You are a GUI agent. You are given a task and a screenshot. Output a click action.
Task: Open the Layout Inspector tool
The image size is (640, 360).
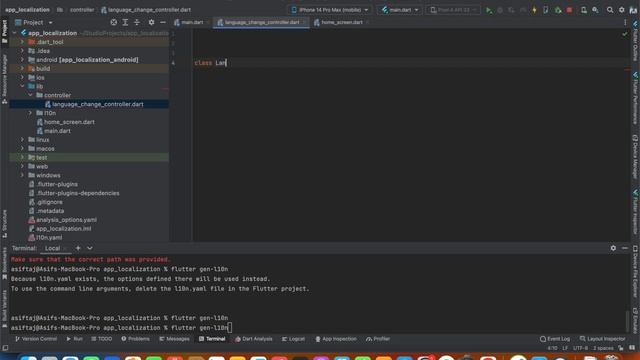[602, 339]
